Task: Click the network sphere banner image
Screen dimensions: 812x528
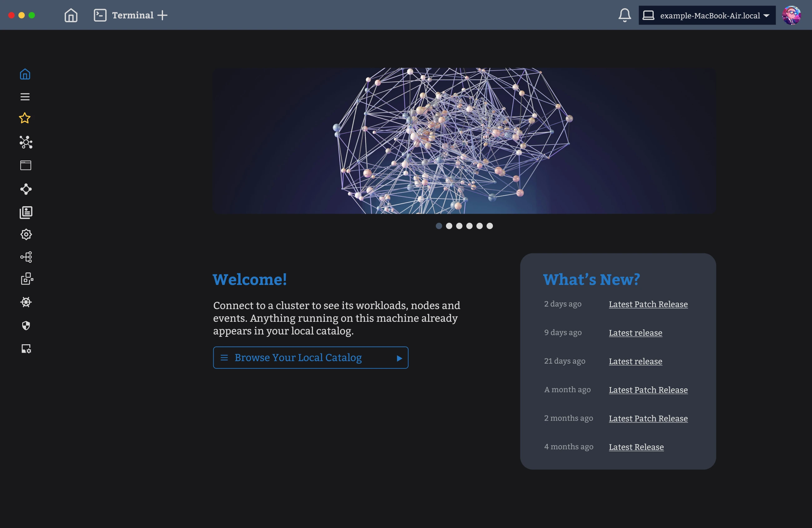Action: (464, 141)
